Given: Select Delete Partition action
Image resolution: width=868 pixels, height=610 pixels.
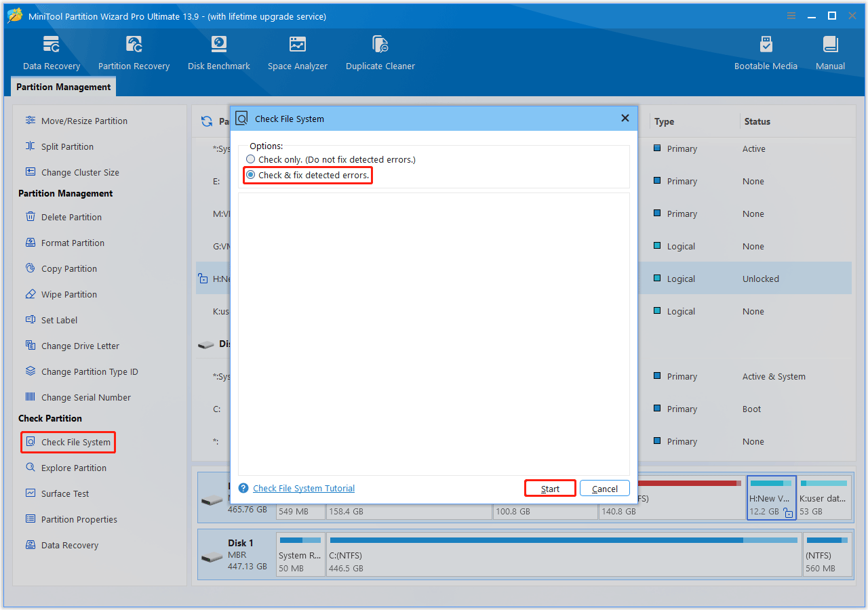Looking at the screenshot, I should pyautogui.click(x=71, y=217).
